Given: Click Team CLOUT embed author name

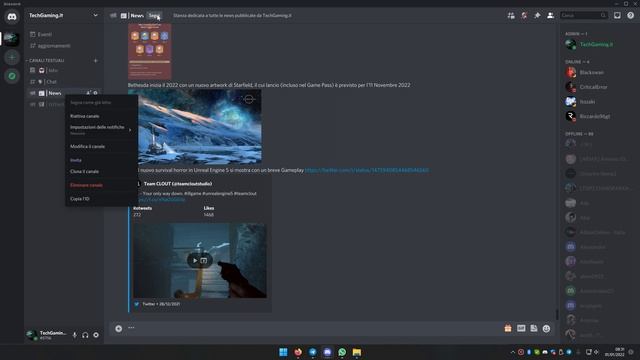Looking at the screenshot, I should (178, 184).
